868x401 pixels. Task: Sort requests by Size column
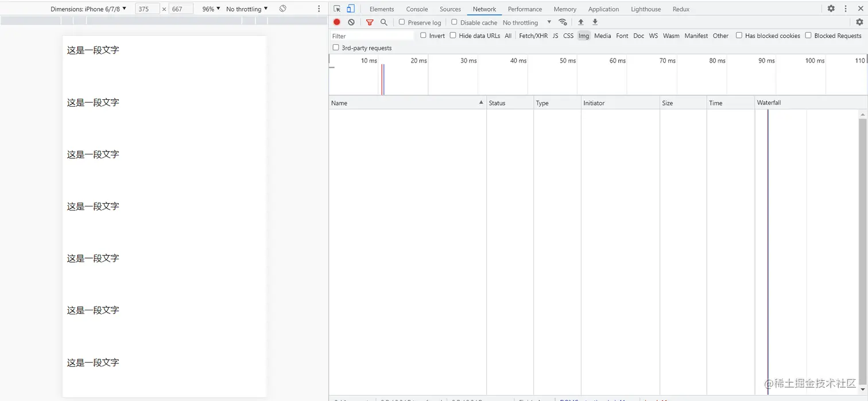(x=683, y=103)
